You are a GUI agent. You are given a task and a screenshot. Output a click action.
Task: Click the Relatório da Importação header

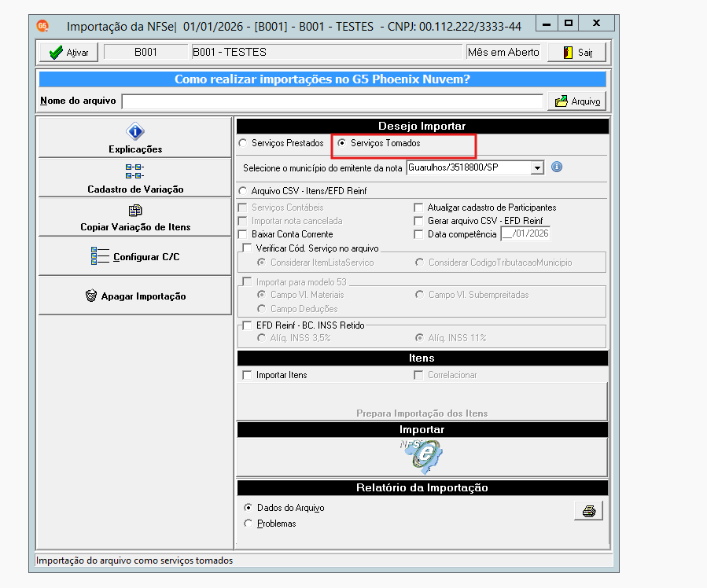422,488
